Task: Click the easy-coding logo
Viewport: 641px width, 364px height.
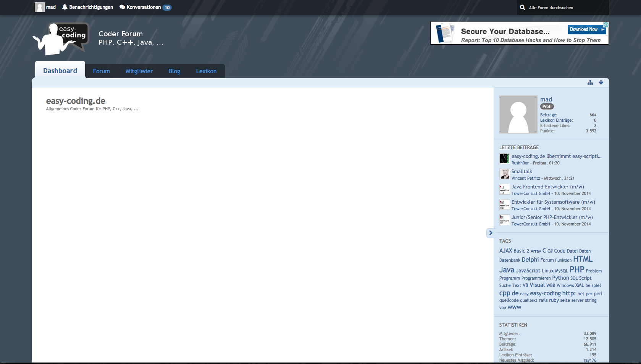Action: pyautogui.click(x=61, y=39)
